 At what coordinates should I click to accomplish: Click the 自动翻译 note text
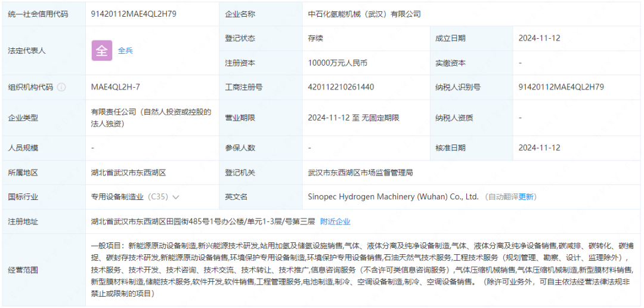(x=503, y=197)
